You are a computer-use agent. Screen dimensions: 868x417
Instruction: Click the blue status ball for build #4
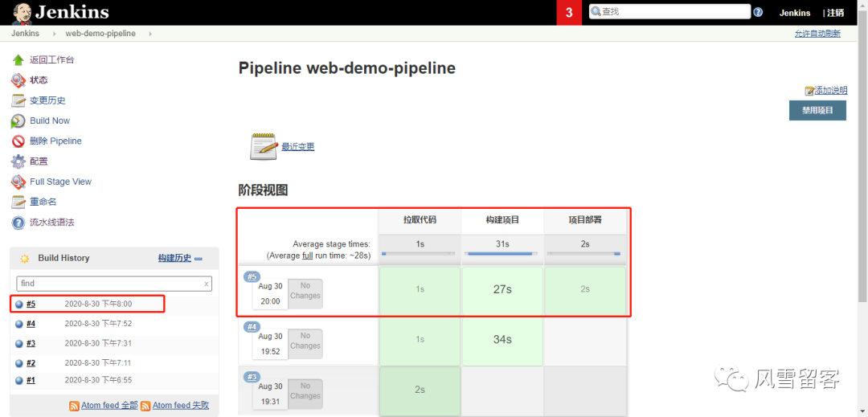pyautogui.click(x=19, y=324)
